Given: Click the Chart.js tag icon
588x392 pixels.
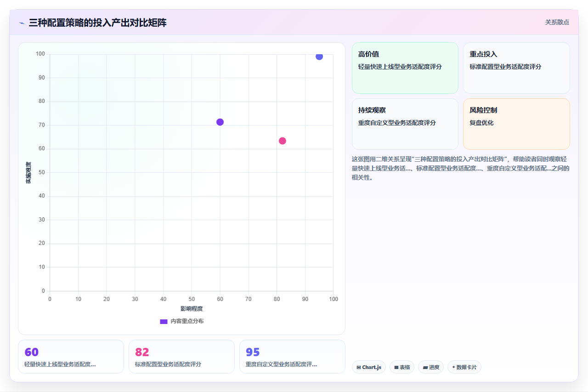Looking at the screenshot, I should (359, 367).
